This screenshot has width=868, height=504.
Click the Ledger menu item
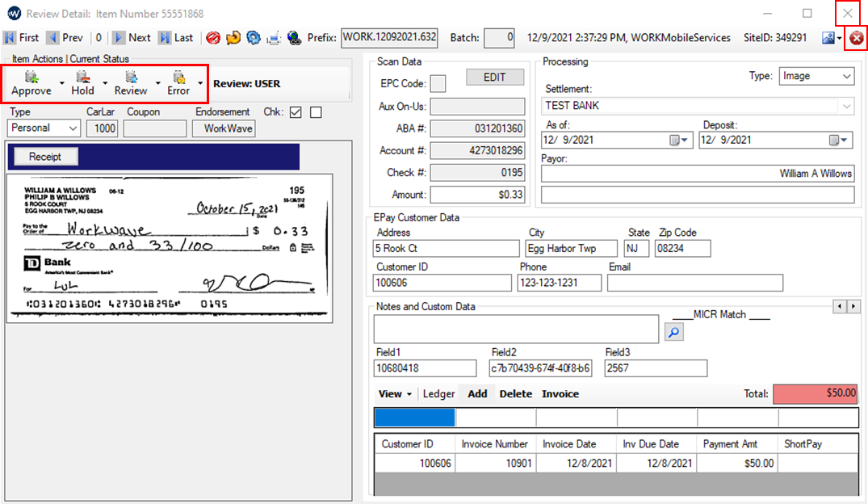tap(438, 394)
